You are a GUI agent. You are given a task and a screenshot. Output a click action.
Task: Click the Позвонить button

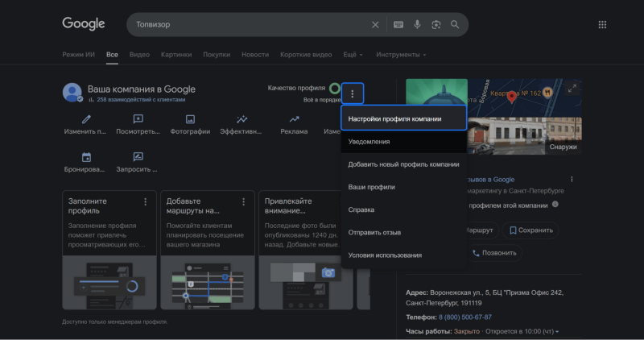(494, 253)
